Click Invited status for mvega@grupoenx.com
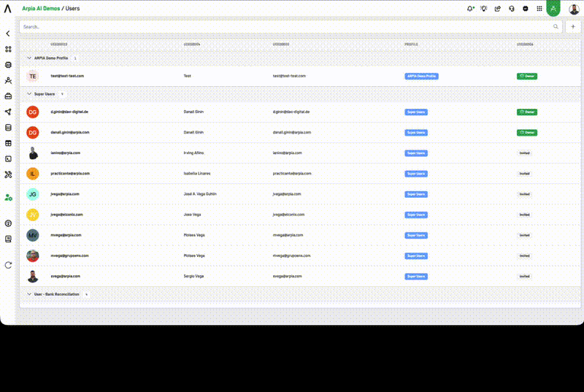Image resolution: width=584 pixels, height=392 pixels. [x=524, y=255]
